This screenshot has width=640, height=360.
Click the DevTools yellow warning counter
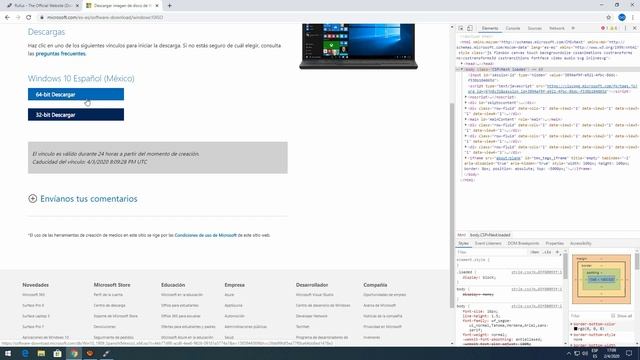click(613, 28)
